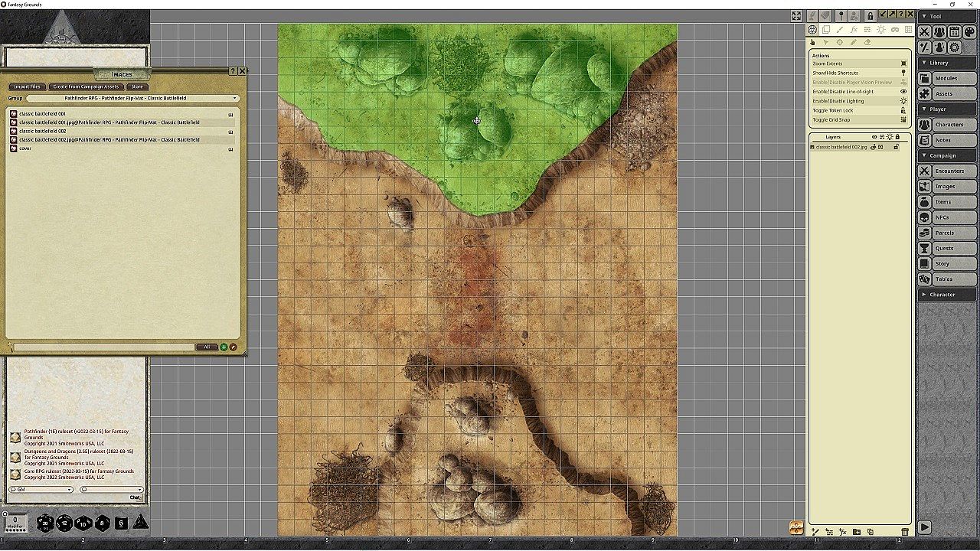Open the Story campaign list
The width and height of the screenshot is (980, 551).
(x=947, y=263)
